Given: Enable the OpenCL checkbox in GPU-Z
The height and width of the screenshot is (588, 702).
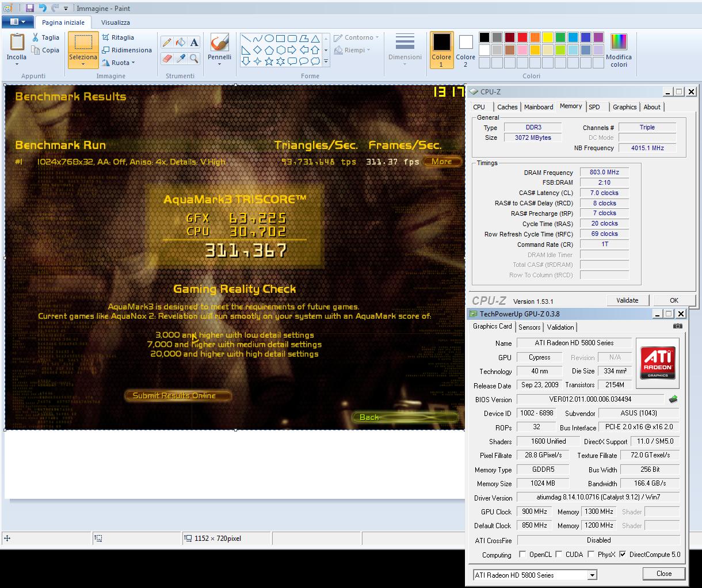Looking at the screenshot, I should (x=522, y=554).
